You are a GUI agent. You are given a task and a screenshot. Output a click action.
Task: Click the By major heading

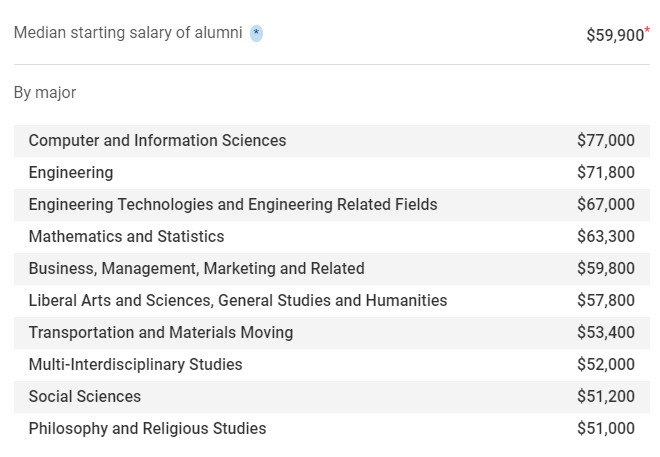click(45, 93)
